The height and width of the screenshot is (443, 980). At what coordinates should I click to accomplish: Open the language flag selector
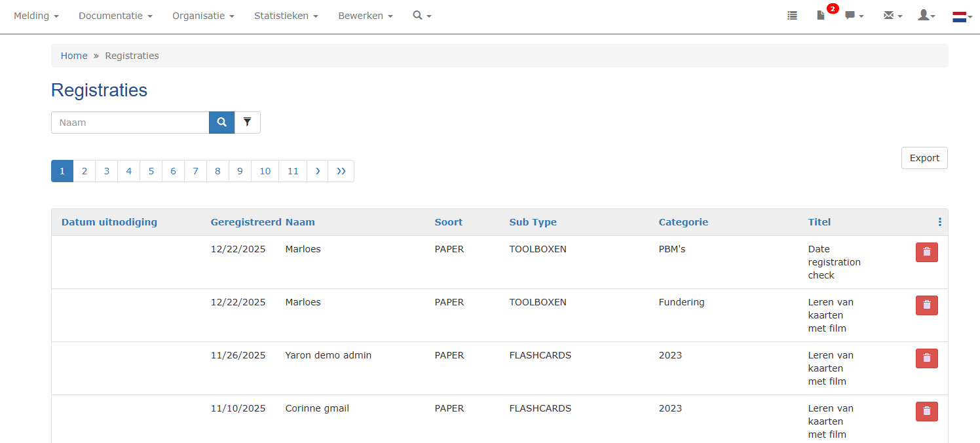[962, 16]
